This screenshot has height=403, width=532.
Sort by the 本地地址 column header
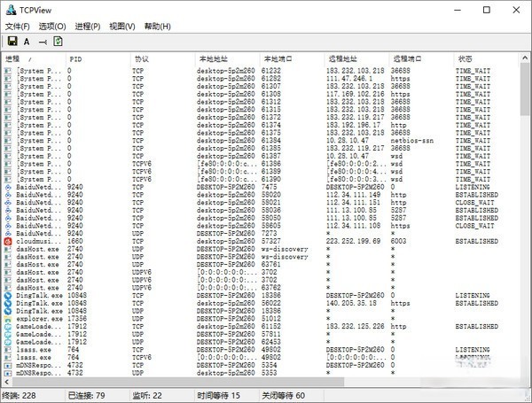click(x=228, y=59)
